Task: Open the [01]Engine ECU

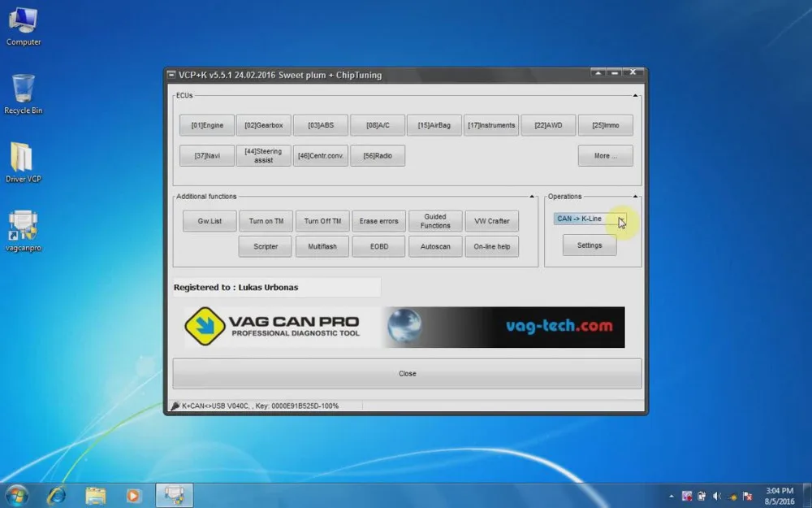Action: 206,125
